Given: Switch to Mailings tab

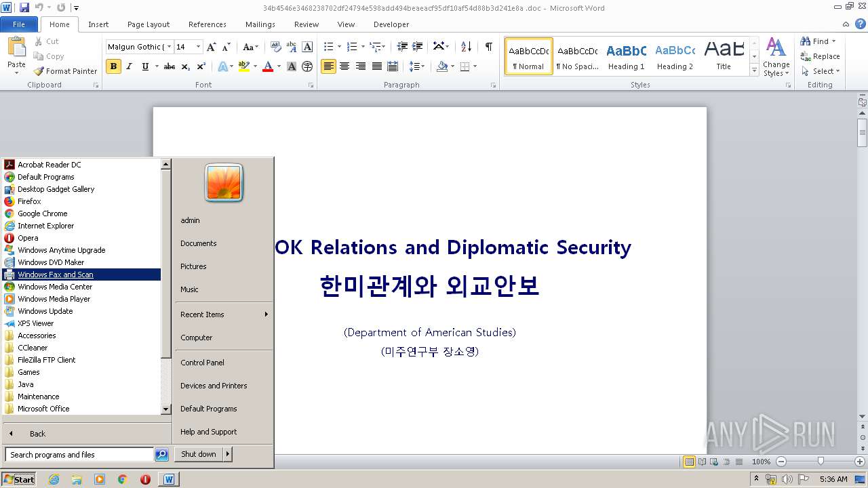Looking at the screenshot, I should [260, 24].
